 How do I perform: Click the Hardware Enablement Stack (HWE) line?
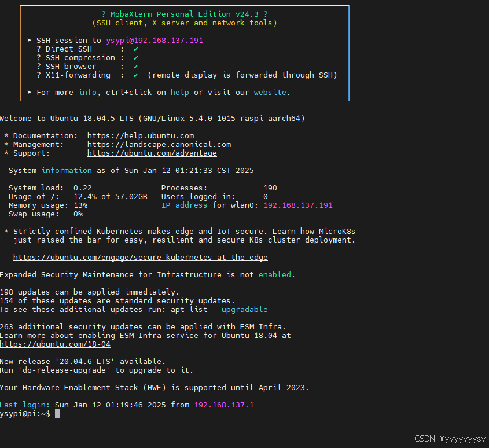155,388
